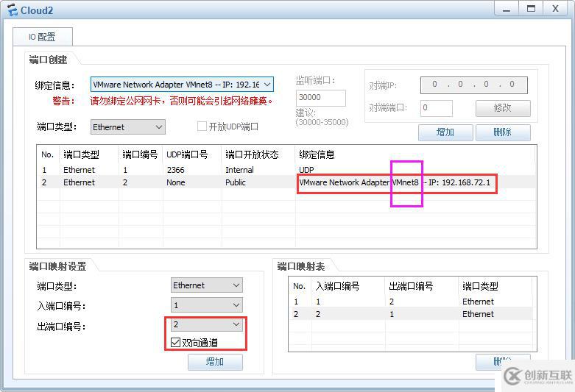575x392 pixels.
Task: Open the 端口类型 Ethernet dropdown in 端口创建
Action: coord(127,127)
